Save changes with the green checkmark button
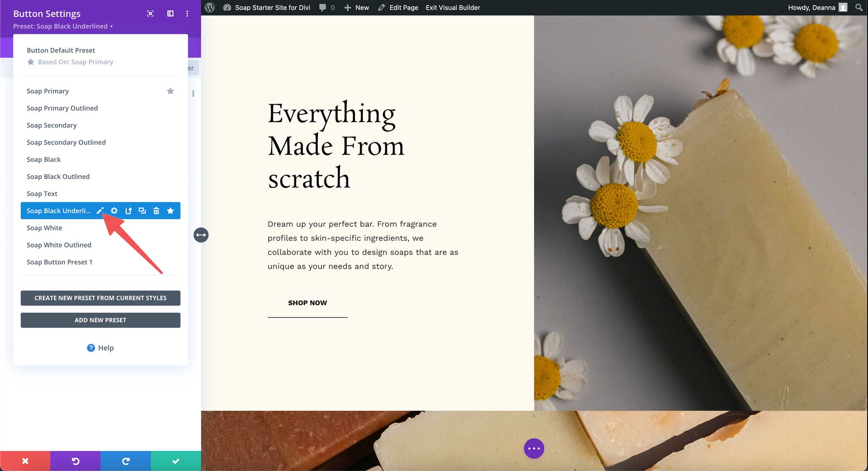Viewport: 868px width, 471px height. pyautogui.click(x=176, y=461)
